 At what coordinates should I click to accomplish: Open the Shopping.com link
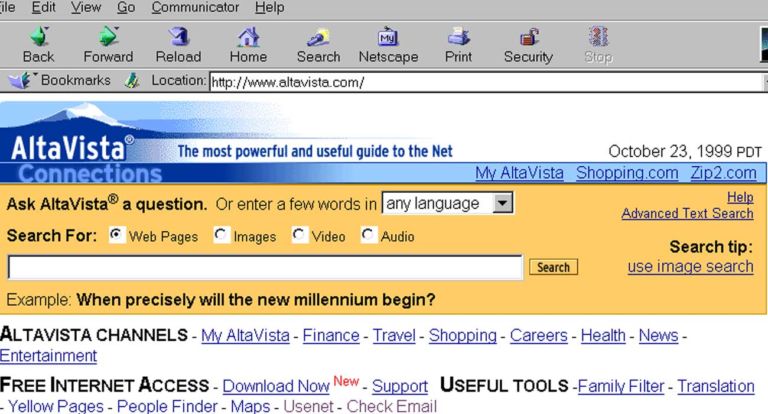pos(627,173)
